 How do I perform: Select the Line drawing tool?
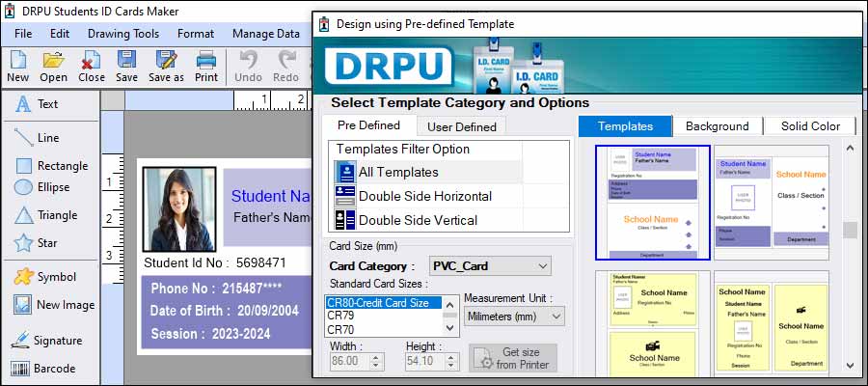37,138
